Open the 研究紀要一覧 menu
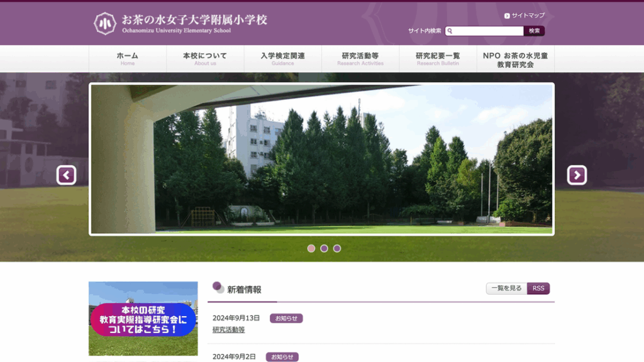The image size is (644, 362). pos(438,58)
